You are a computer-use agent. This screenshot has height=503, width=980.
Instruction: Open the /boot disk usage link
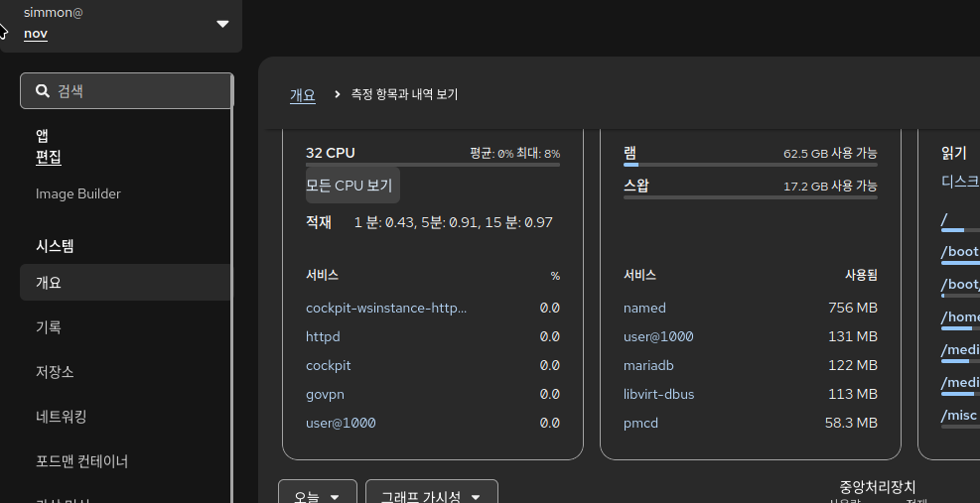tap(960, 251)
